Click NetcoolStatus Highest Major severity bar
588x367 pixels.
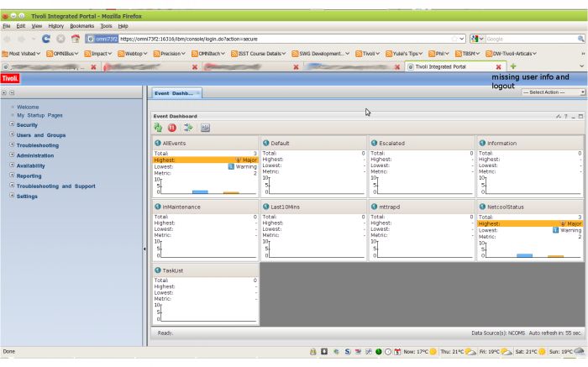coord(530,223)
